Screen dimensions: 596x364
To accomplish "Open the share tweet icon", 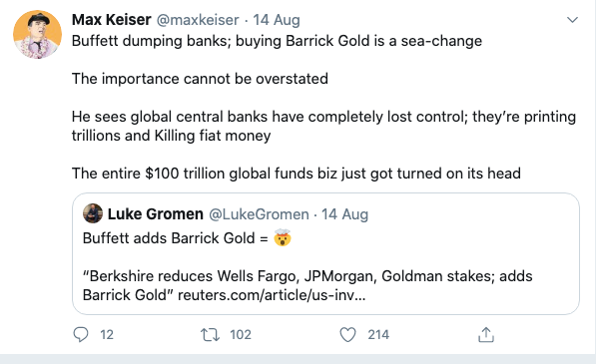I will coord(486,334).
